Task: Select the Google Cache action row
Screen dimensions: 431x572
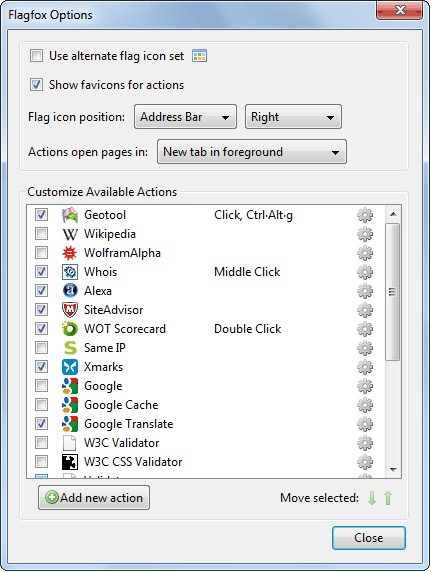Action: click(x=206, y=405)
